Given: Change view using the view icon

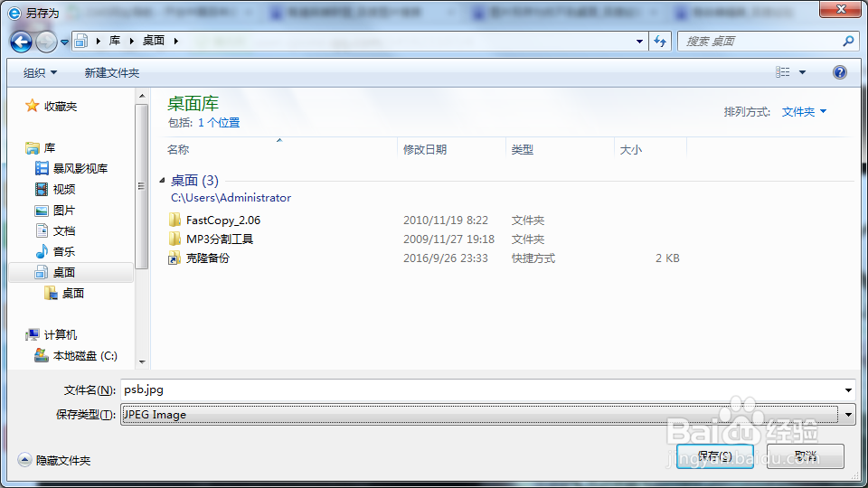Looking at the screenshot, I should coord(782,72).
